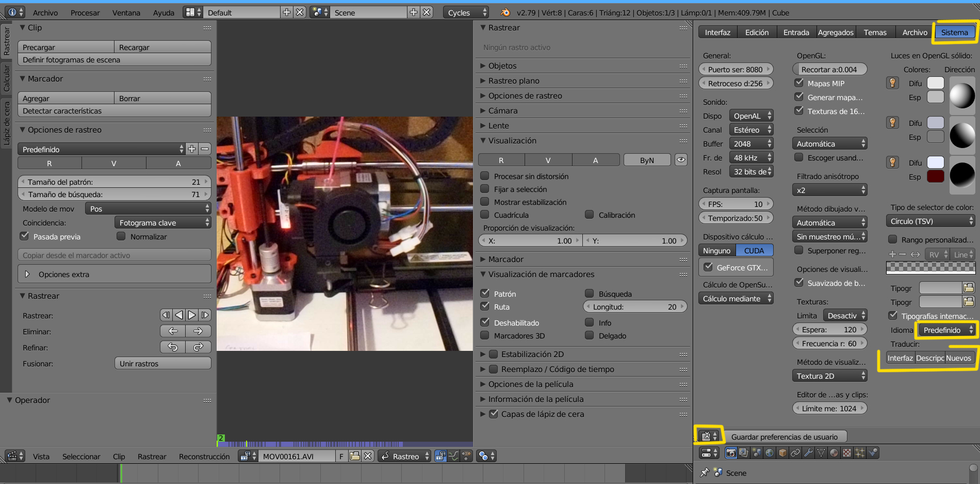Click the track forward play arrow
The width and height of the screenshot is (980, 484).
click(x=192, y=315)
